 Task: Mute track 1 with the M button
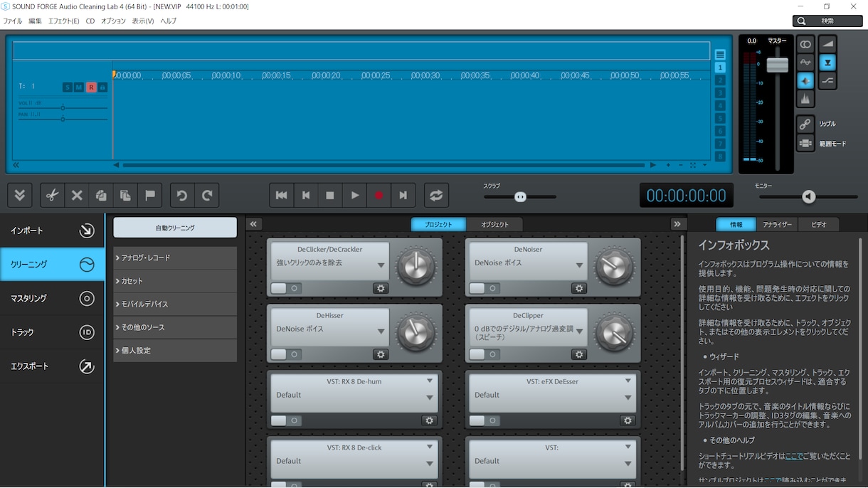pos(79,87)
